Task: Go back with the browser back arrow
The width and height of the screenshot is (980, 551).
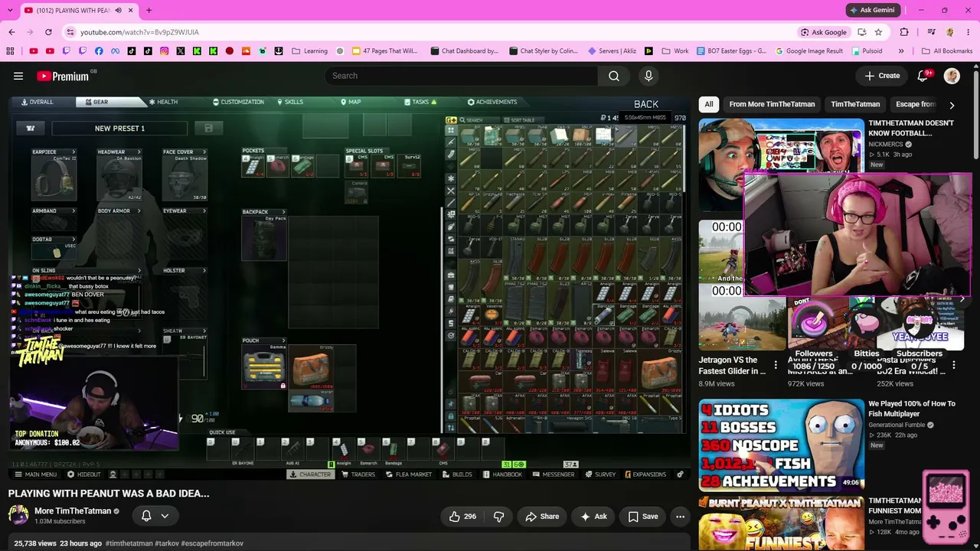Action: pos(11,32)
